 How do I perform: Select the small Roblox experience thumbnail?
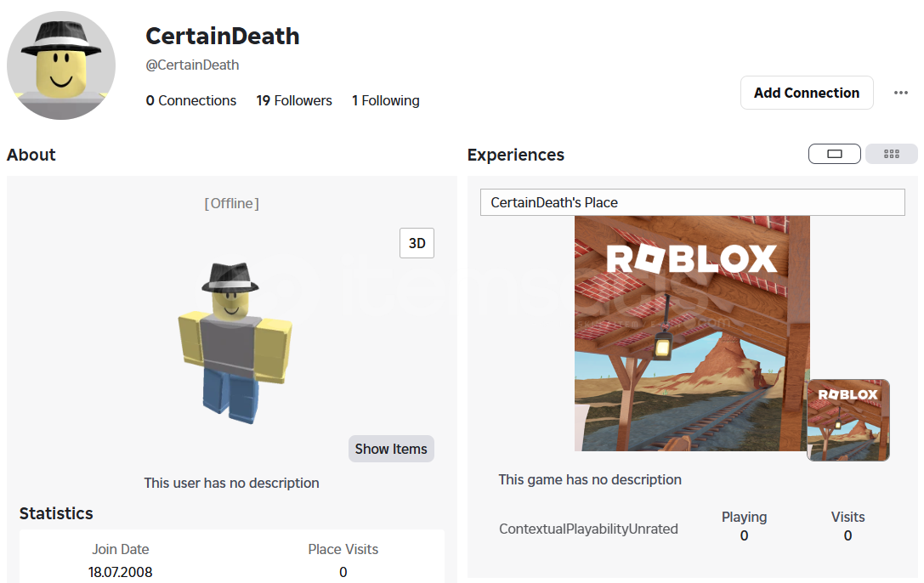coord(847,420)
